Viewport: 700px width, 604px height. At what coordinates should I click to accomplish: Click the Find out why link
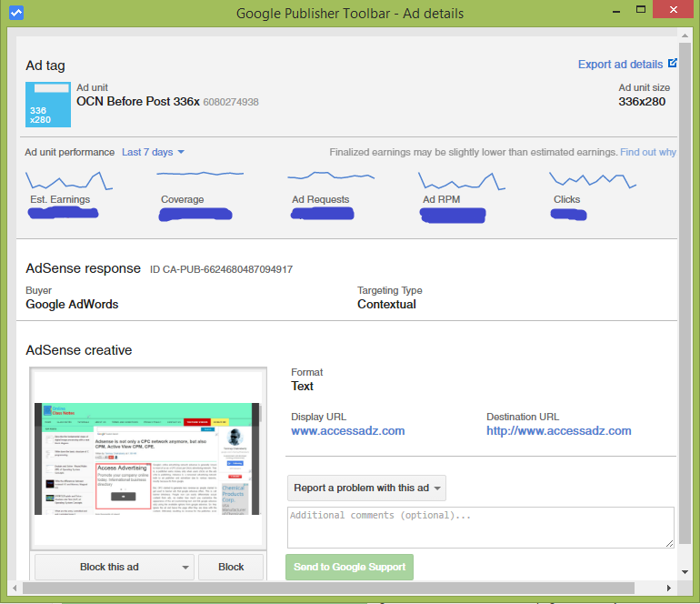point(648,152)
